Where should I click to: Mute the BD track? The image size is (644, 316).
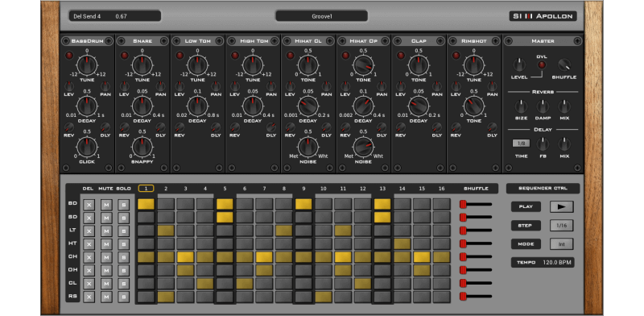106,205
